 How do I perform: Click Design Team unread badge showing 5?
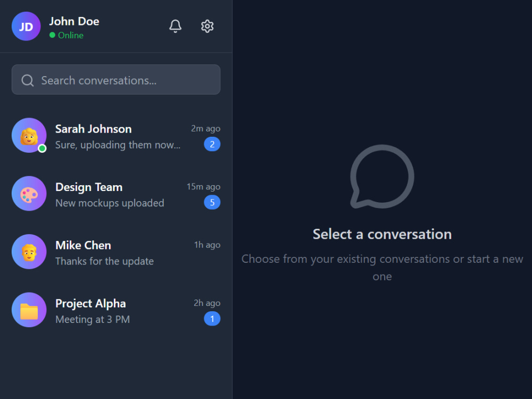212,203
